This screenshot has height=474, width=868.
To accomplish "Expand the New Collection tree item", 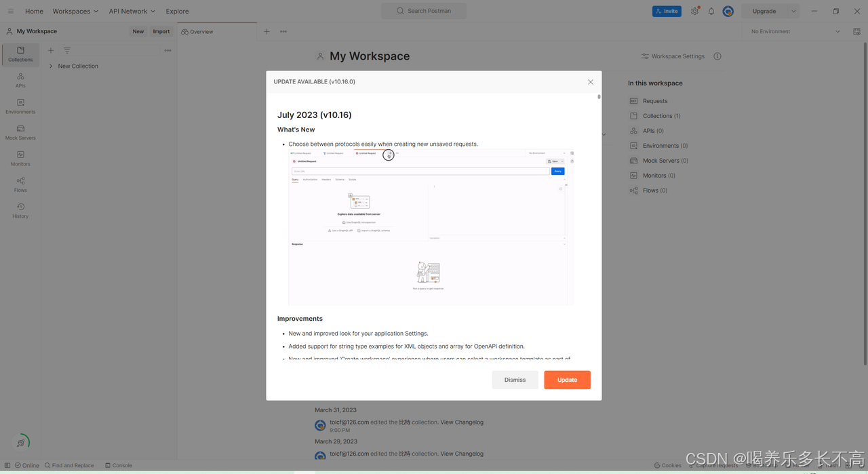I will (51, 66).
